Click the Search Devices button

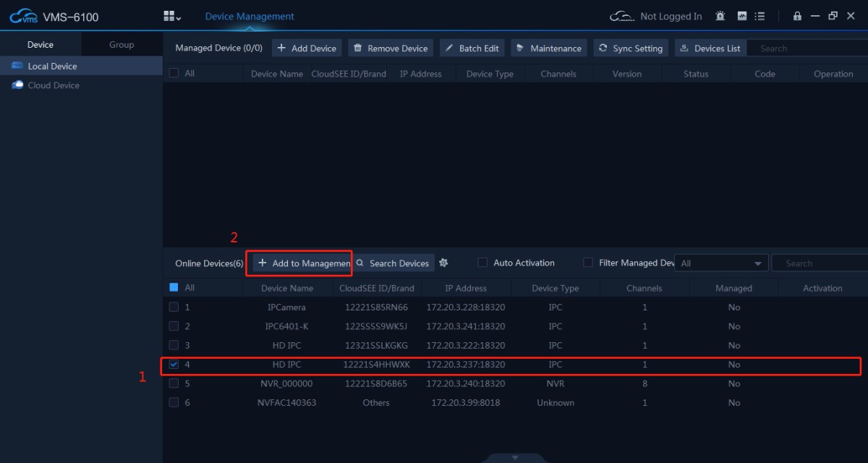coord(393,263)
